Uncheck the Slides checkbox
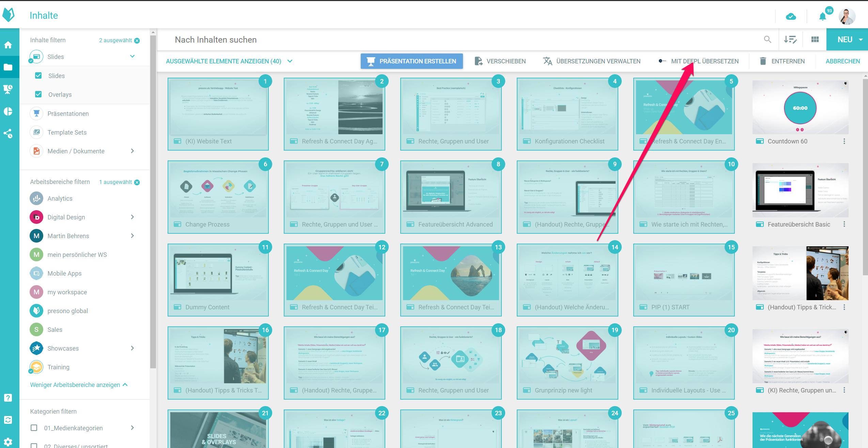The height and width of the screenshot is (448, 868). point(38,75)
